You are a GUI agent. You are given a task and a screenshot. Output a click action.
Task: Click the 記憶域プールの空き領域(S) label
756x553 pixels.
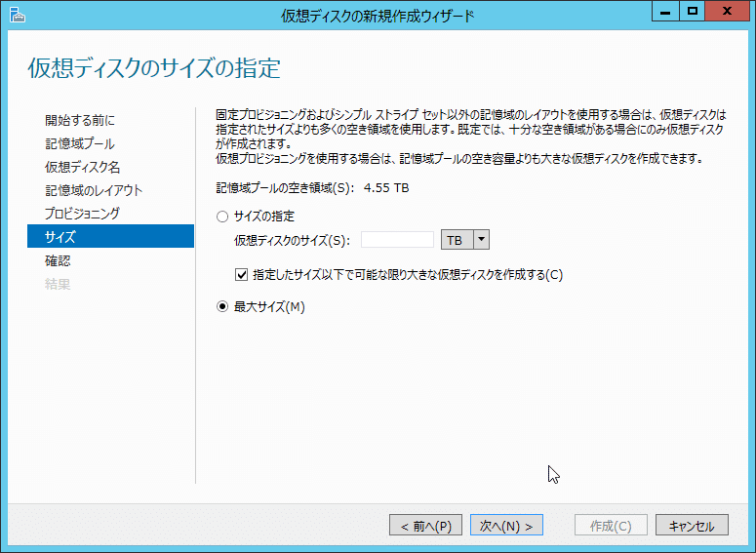[285, 187]
